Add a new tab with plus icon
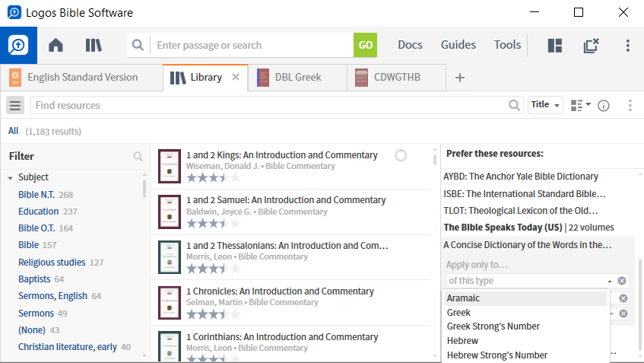644x363 pixels. (x=460, y=78)
